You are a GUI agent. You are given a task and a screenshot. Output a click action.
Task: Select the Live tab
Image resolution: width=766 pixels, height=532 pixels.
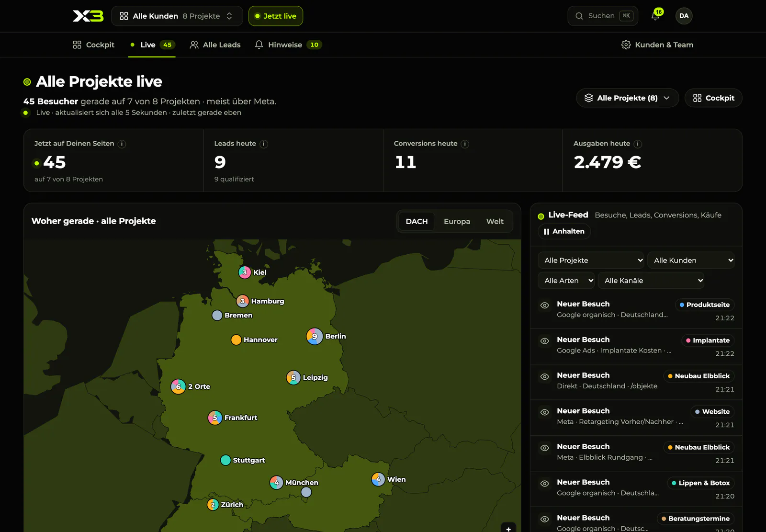pos(152,45)
